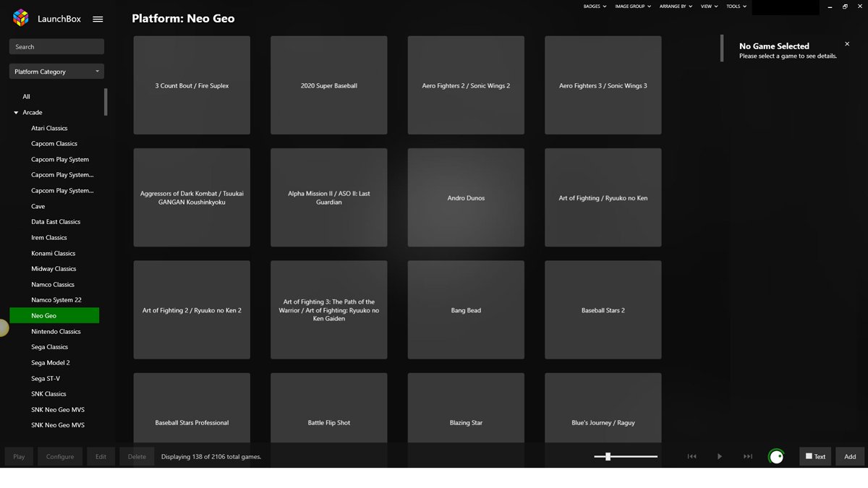The width and height of the screenshot is (868, 488).
Task: Select Alpha Mission II game tile
Action: tap(329, 197)
